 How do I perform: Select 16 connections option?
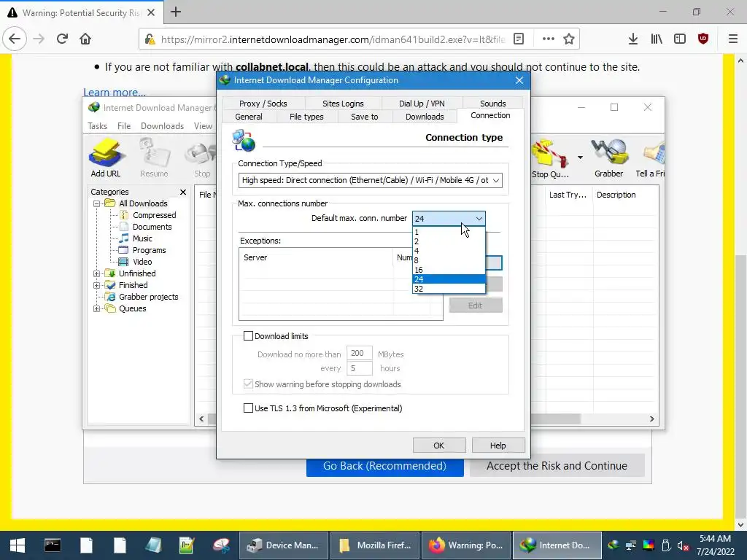(x=449, y=270)
